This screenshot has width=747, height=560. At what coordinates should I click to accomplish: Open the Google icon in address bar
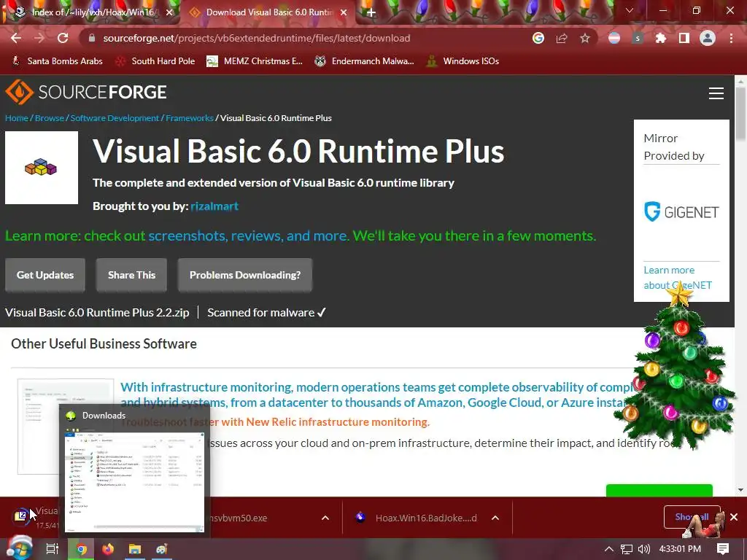[538, 38]
